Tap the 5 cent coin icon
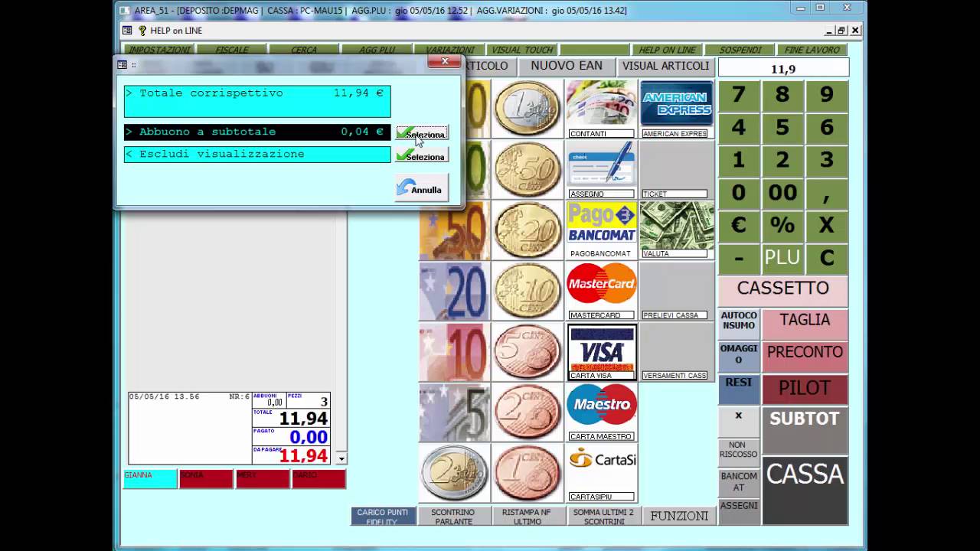980x551 pixels. pyautogui.click(x=527, y=351)
